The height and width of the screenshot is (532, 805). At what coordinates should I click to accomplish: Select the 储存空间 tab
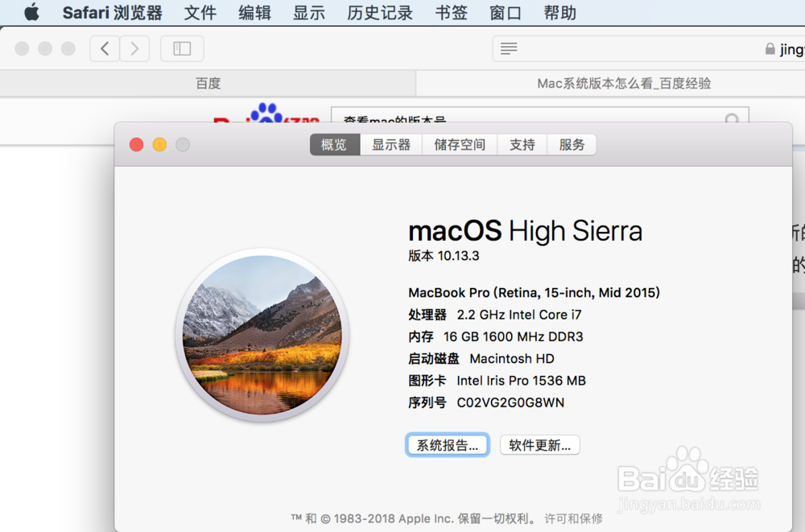point(460,145)
